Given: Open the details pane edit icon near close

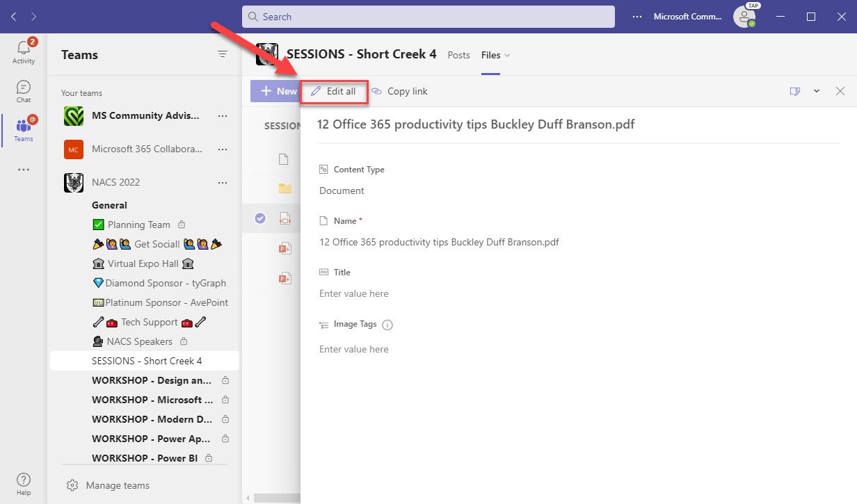Looking at the screenshot, I should click(x=794, y=91).
